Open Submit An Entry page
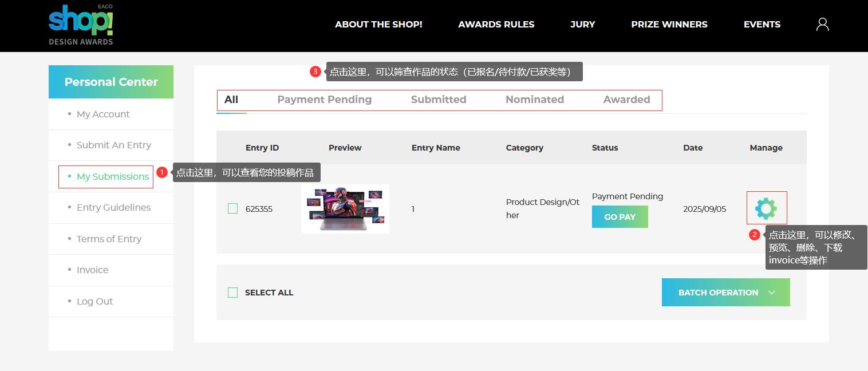 click(x=113, y=145)
